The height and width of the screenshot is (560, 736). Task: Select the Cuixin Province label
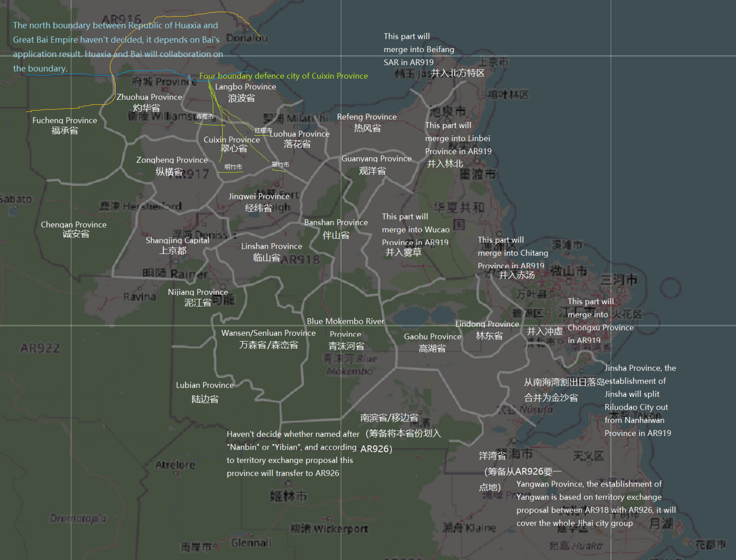coord(232,140)
